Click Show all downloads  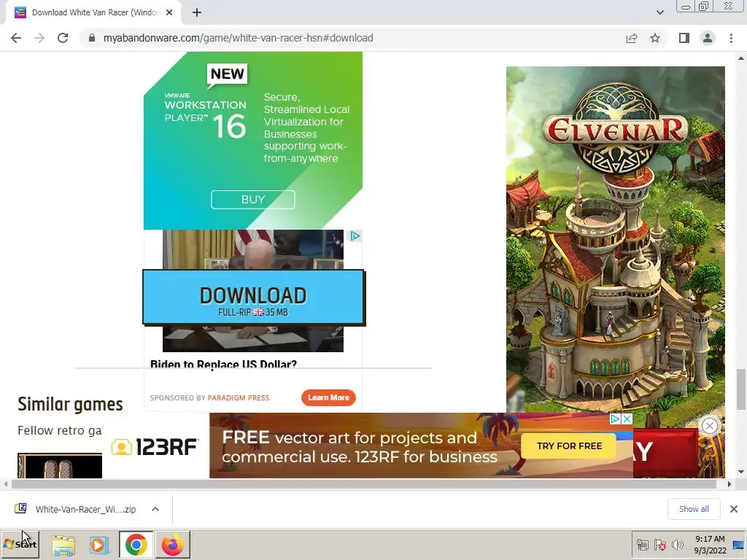point(694,509)
